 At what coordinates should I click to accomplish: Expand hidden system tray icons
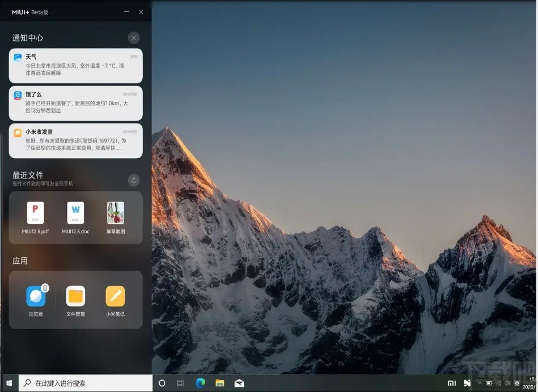(479, 384)
